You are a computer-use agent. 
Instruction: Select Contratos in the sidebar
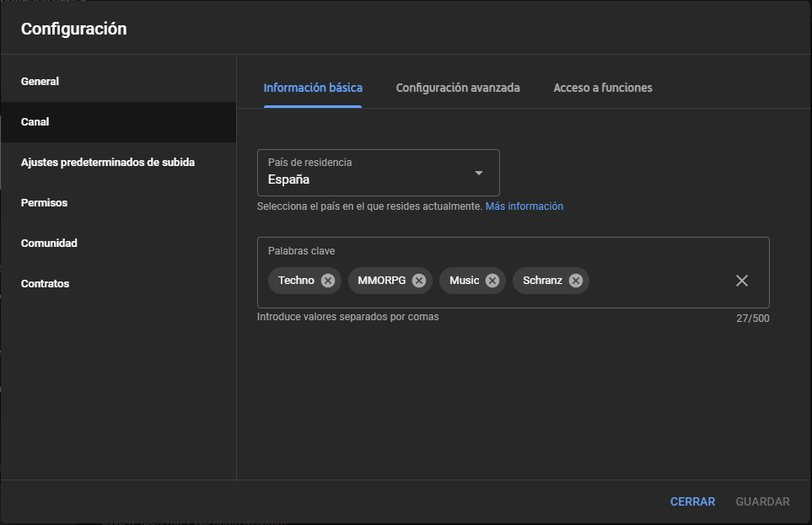(45, 284)
